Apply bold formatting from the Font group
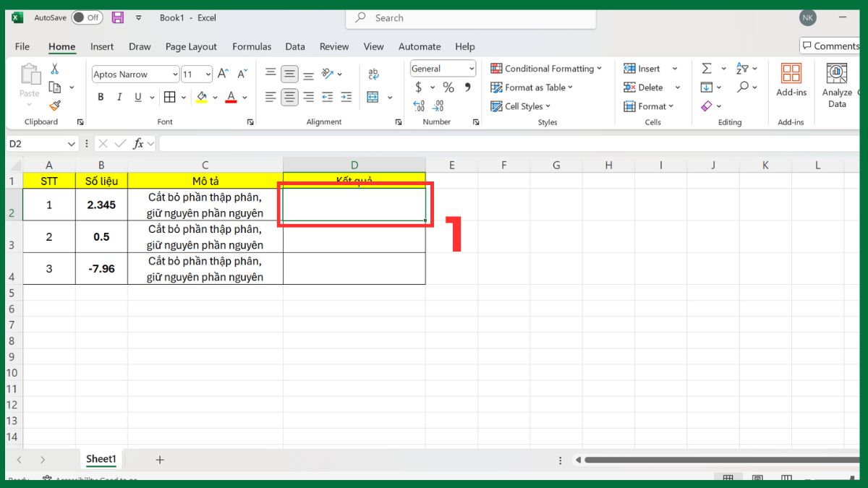This screenshot has height=488, width=868. coord(100,95)
